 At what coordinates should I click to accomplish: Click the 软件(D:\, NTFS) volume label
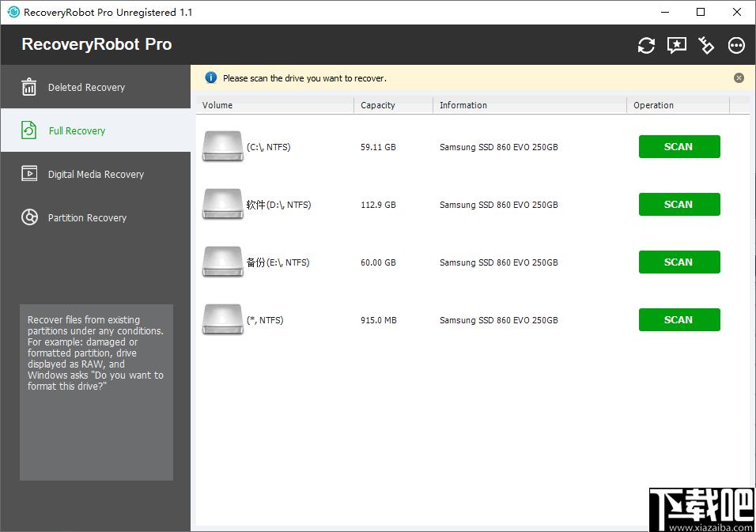278,205
